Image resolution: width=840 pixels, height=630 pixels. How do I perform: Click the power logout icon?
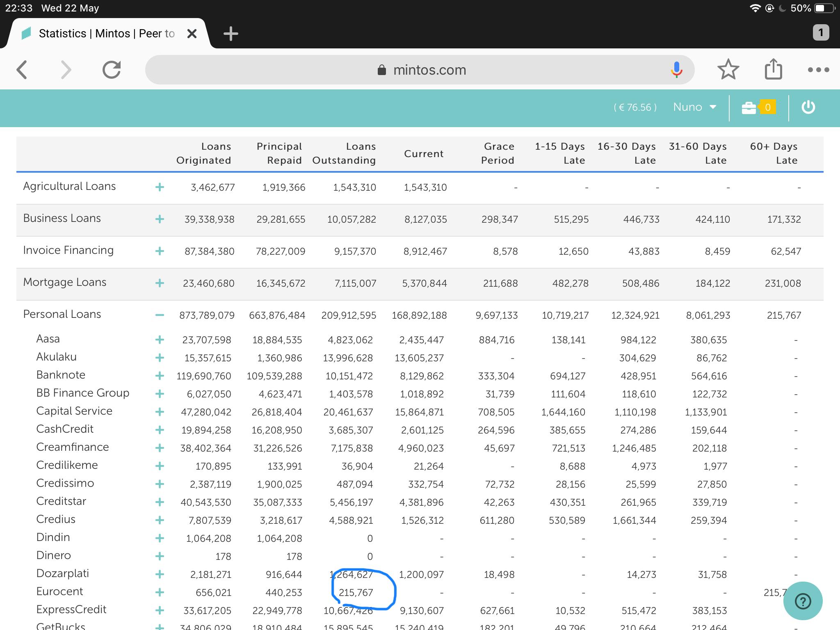tap(808, 107)
